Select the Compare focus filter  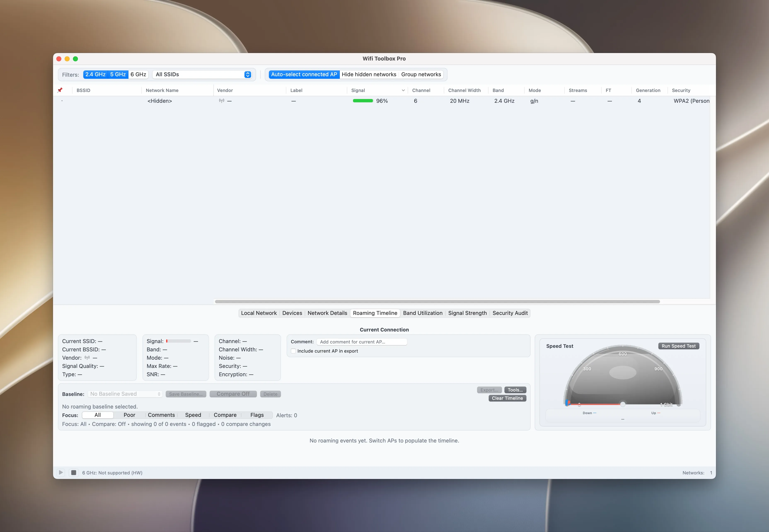225,415
